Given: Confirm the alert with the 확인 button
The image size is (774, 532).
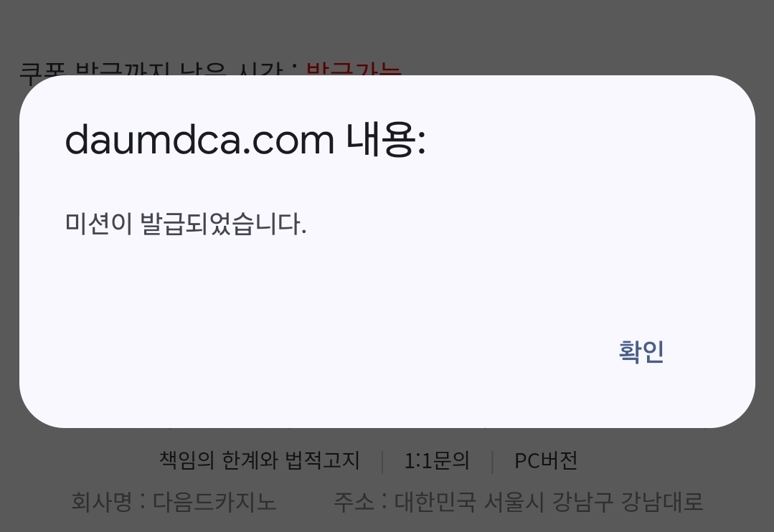Looking at the screenshot, I should point(641,352).
